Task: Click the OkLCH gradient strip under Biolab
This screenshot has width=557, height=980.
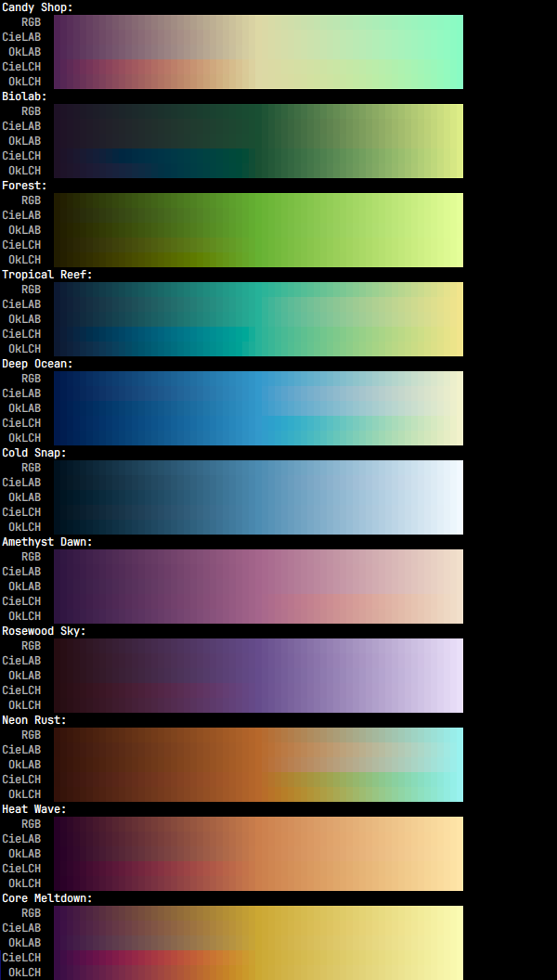Action: (258, 171)
